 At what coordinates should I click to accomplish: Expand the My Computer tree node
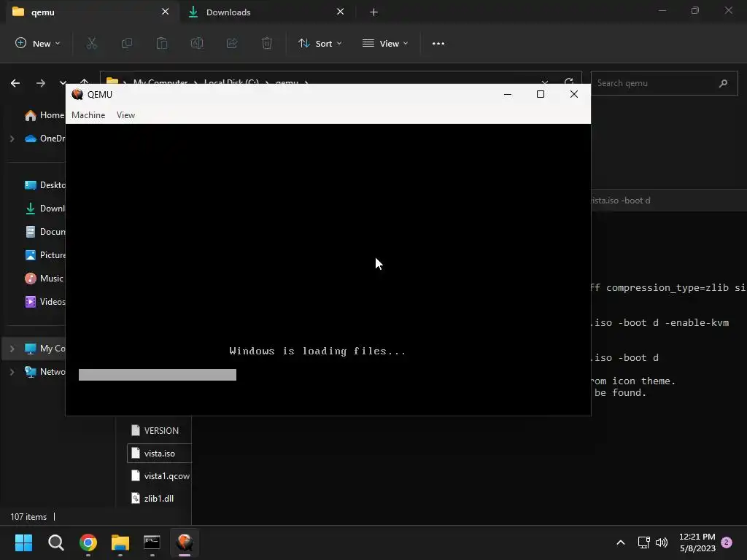[12, 349]
